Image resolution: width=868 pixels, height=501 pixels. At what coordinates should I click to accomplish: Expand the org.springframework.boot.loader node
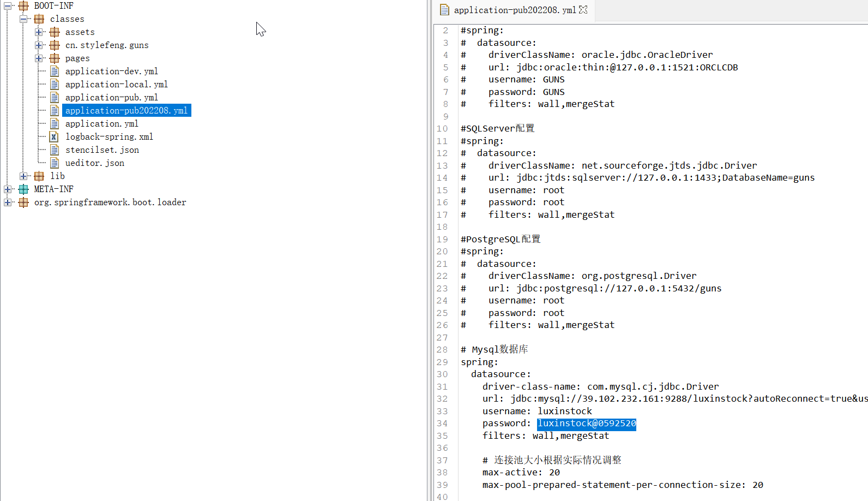pyautogui.click(x=8, y=202)
